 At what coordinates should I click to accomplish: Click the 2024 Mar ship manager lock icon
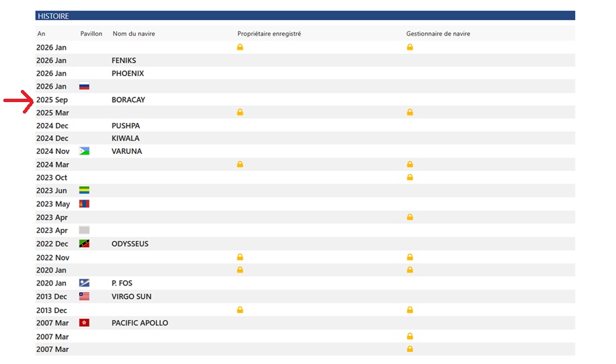(410, 165)
